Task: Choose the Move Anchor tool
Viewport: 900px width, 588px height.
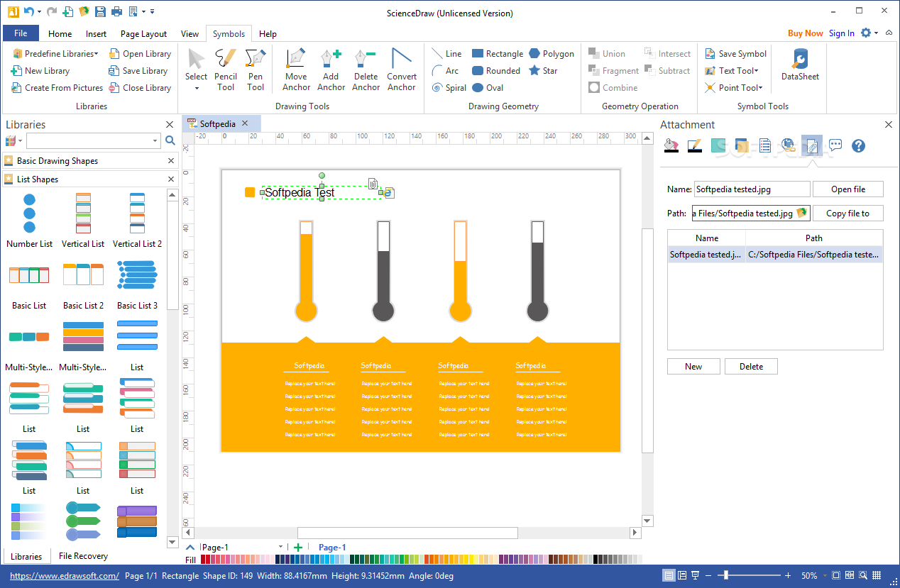Action: (296, 70)
